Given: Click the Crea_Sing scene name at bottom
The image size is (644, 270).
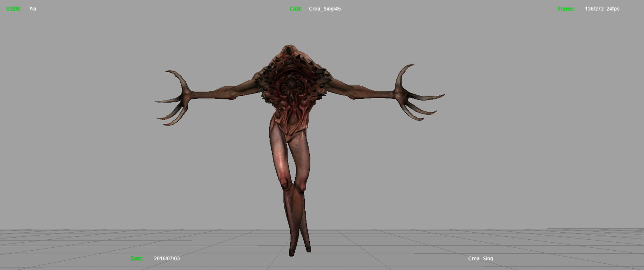Looking at the screenshot, I should click(x=480, y=258).
